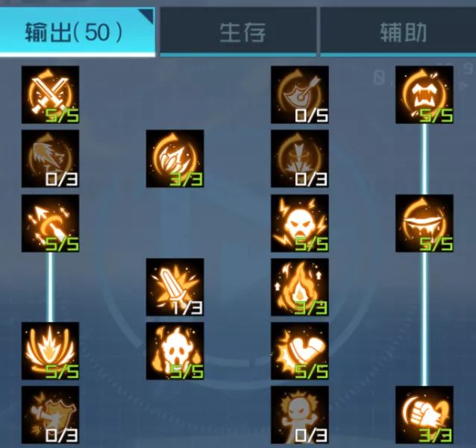Click the flexing arm talent icon

coord(300,351)
